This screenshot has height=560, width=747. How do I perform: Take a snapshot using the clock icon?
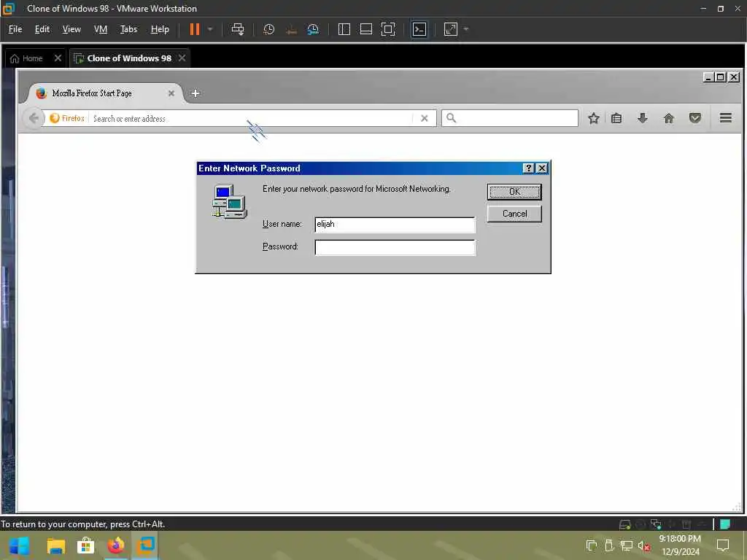[x=268, y=29]
